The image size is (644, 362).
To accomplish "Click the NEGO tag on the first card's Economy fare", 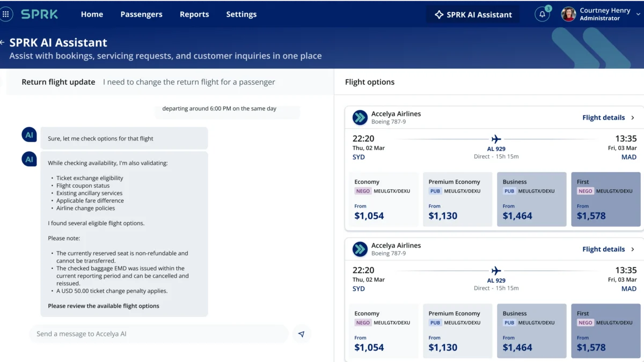I will [363, 191].
